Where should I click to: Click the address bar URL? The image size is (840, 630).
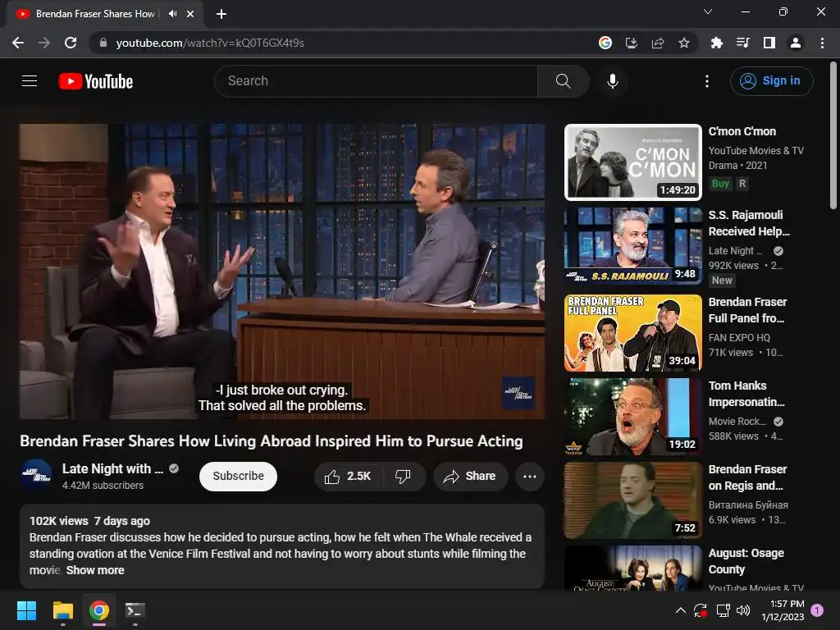(210, 43)
